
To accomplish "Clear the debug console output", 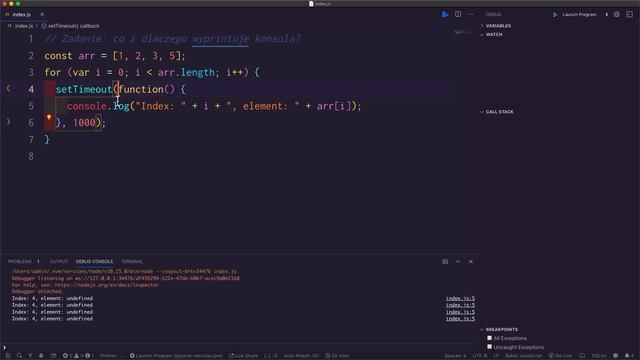I will click(x=445, y=262).
